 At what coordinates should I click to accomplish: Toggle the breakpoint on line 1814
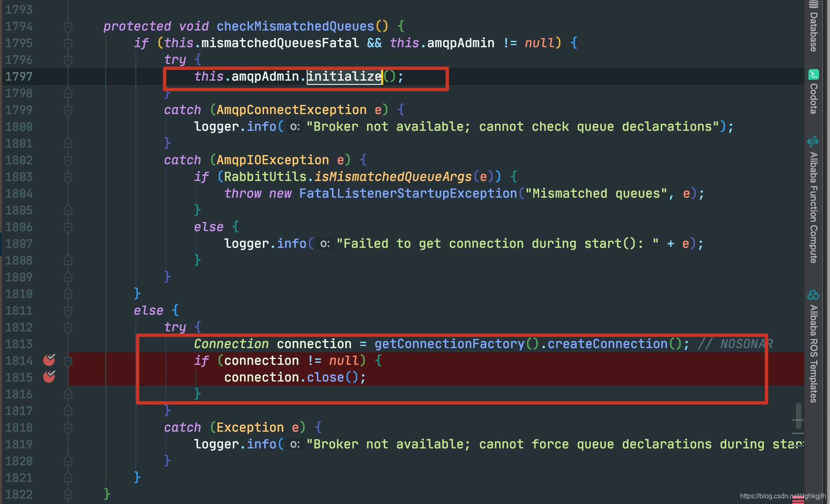pos(49,360)
